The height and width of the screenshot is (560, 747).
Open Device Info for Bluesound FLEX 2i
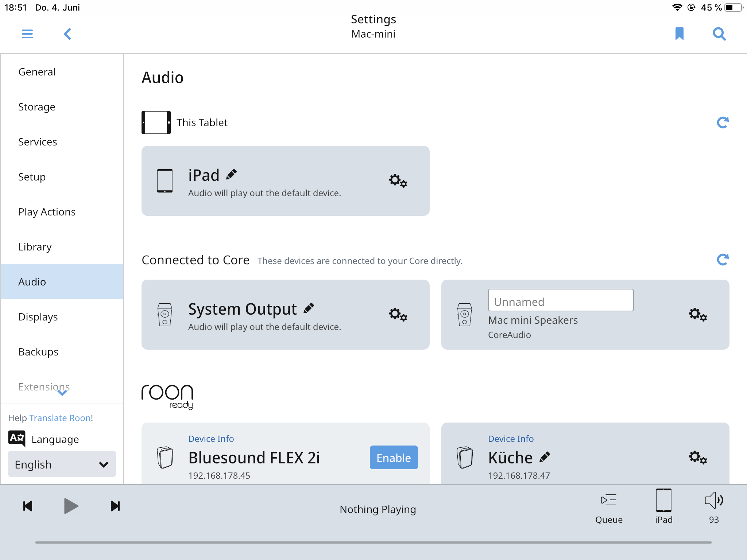pos(211,439)
